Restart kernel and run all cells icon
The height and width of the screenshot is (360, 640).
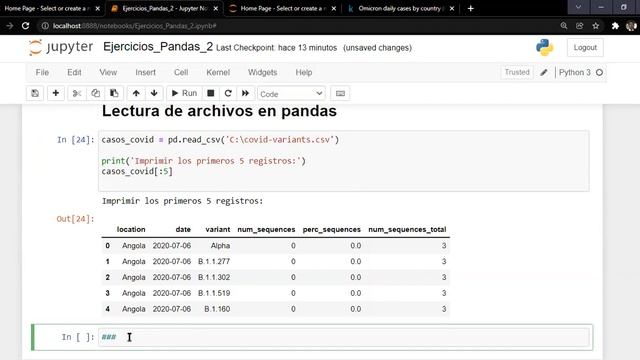point(245,93)
